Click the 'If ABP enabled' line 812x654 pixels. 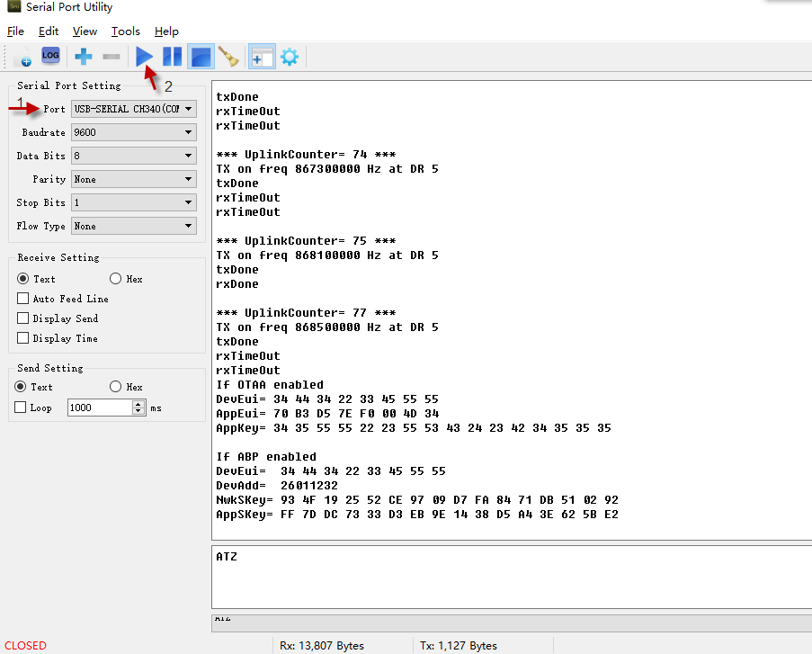[266, 457]
